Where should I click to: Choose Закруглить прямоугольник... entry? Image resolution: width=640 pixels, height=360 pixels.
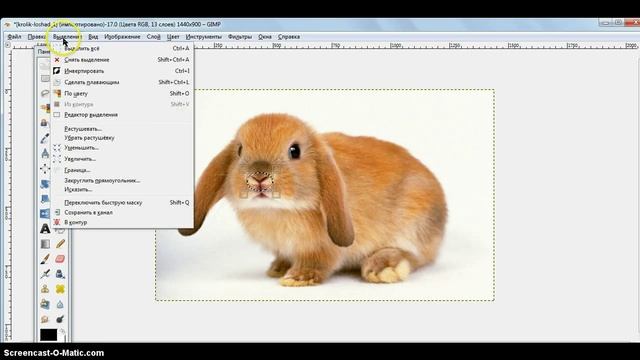click(122, 180)
